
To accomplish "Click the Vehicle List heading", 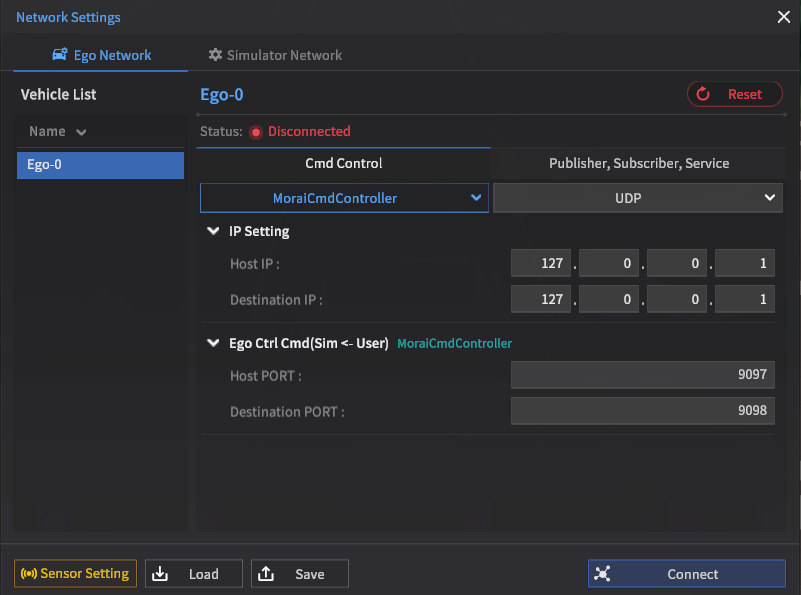I will pyautogui.click(x=58, y=94).
